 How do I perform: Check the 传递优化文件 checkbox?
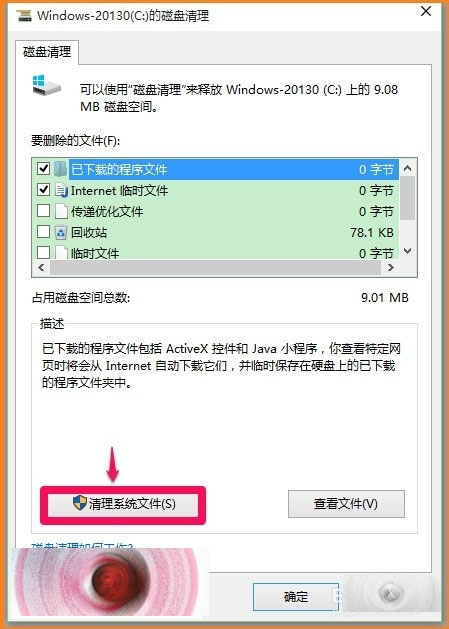pos(43,210)
